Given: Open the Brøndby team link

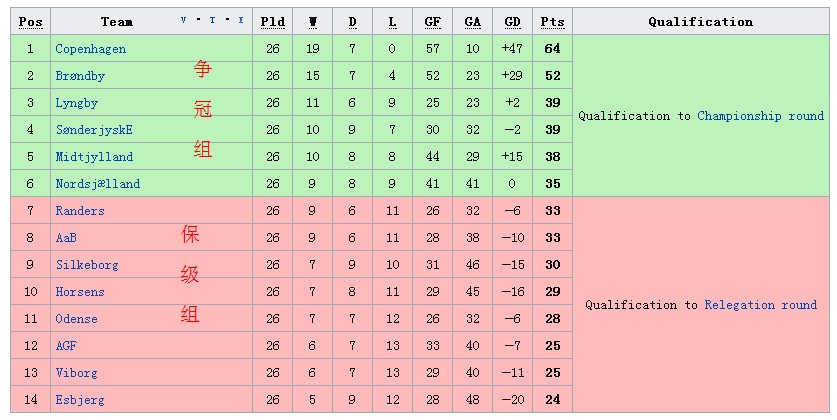Looking at the screenshot, I should (80, 76).
